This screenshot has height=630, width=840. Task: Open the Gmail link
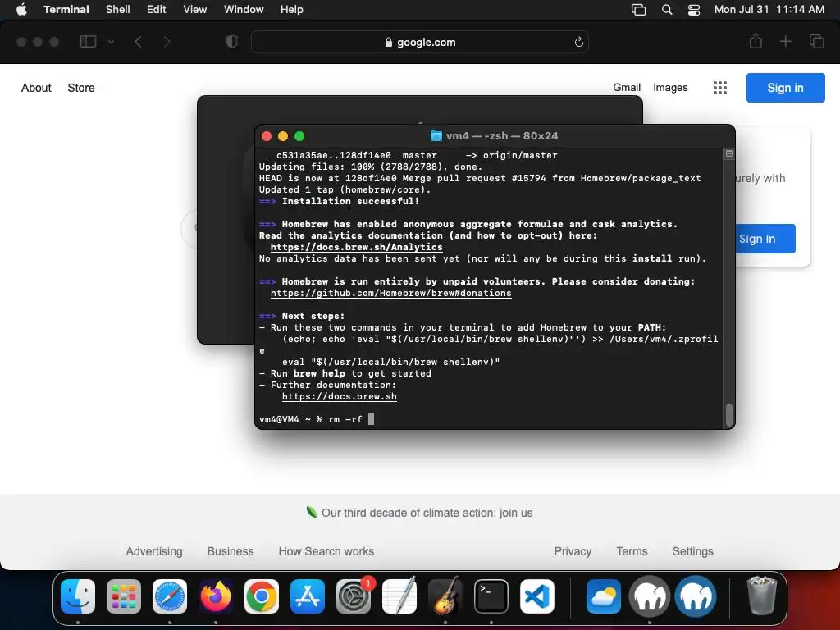[x=627, y=88]
